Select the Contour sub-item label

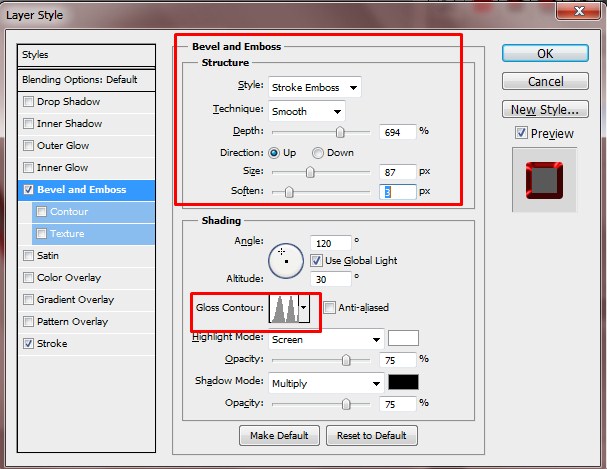click(69, 212)
